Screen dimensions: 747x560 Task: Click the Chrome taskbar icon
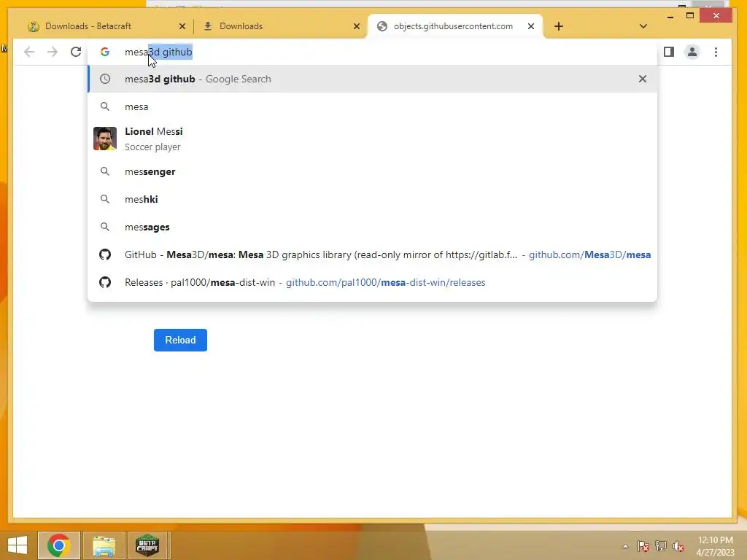tap(59, 545)
